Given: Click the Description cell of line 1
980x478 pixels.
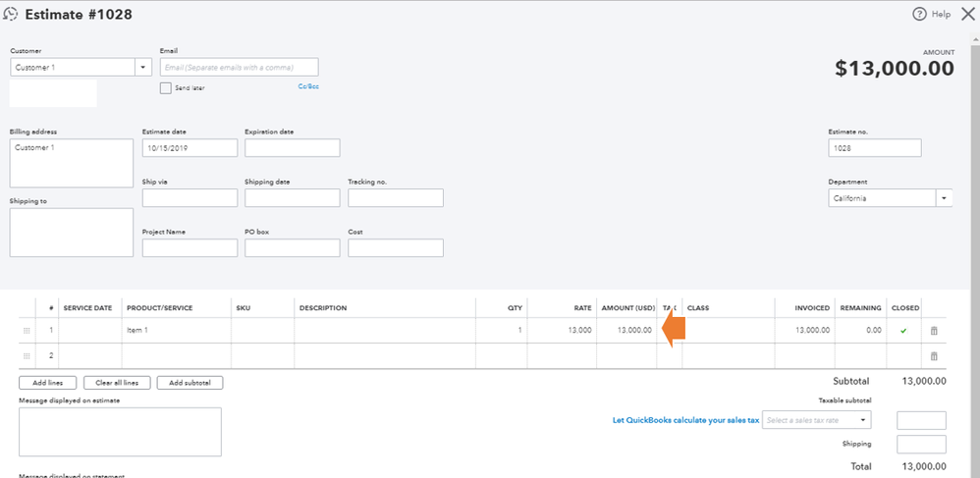Looking at the screenshot, I should [x=385, y=331].
